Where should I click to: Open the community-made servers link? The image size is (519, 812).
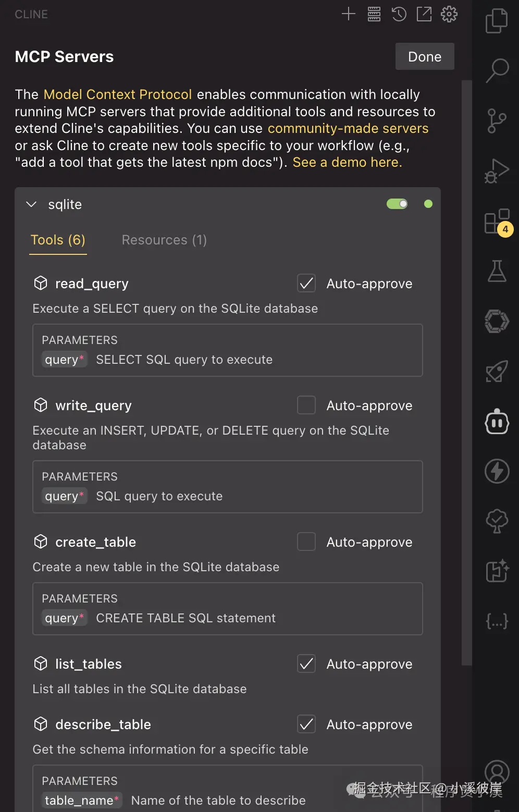pos(348,128)
